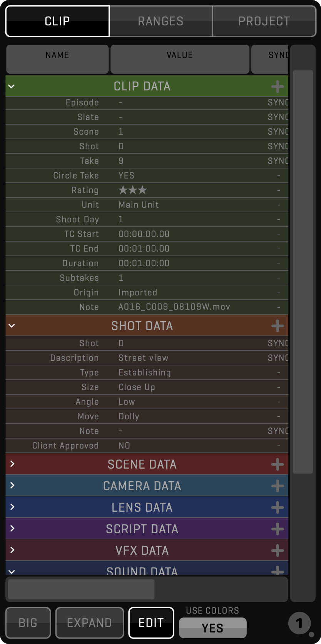Open the PROJECT tab
321x644 pixels.
(x=264, y=21)
